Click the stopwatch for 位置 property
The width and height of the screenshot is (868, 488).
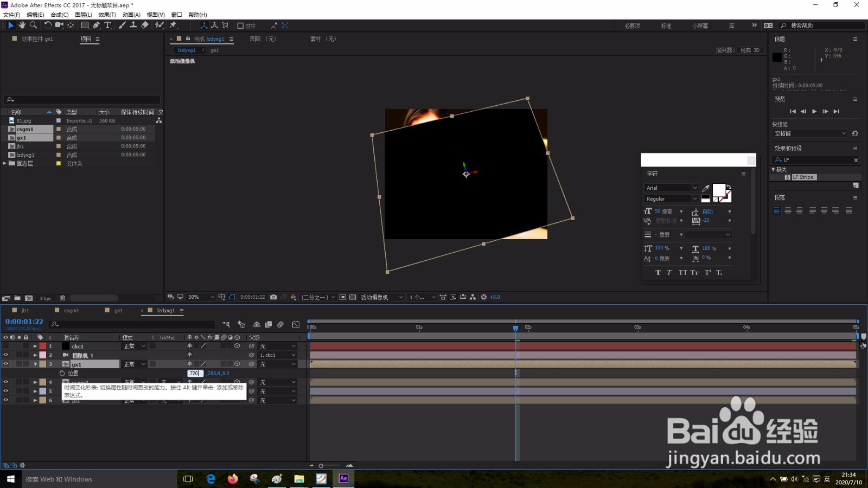pyautogui.click(x=62, y=373)
